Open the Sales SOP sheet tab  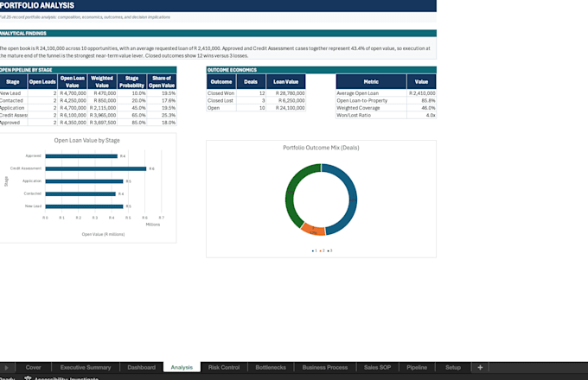coord(377,367)
